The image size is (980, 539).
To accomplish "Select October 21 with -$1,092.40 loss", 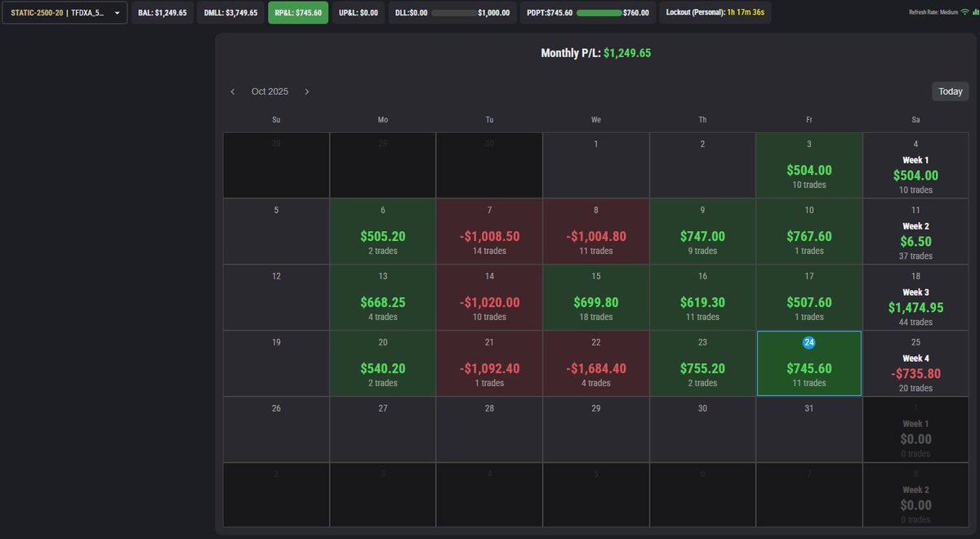I will [489, 363].
